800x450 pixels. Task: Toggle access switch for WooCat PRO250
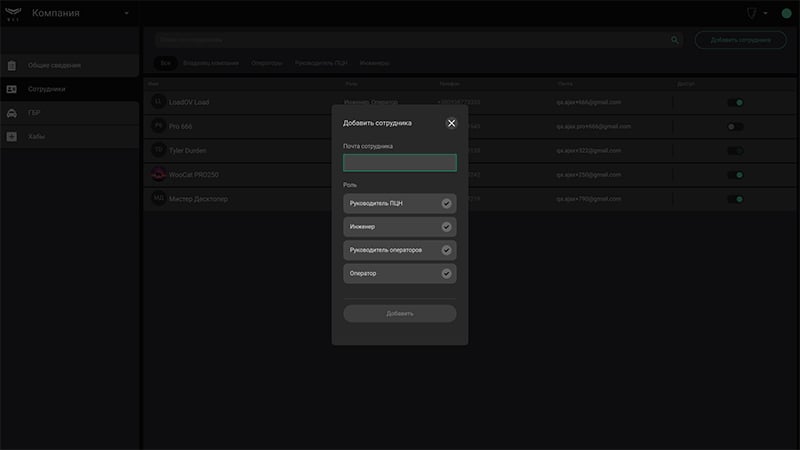735,175
